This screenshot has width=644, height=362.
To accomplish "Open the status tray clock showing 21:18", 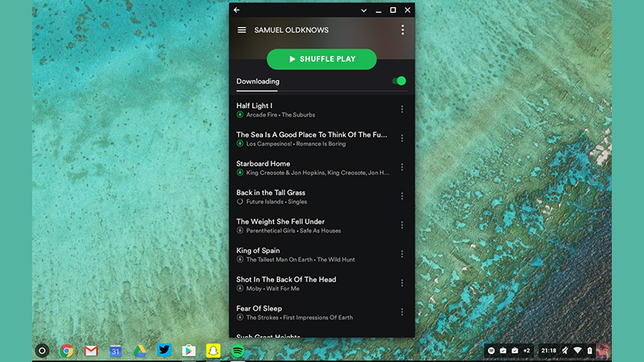I will click(x=548, y=351).
